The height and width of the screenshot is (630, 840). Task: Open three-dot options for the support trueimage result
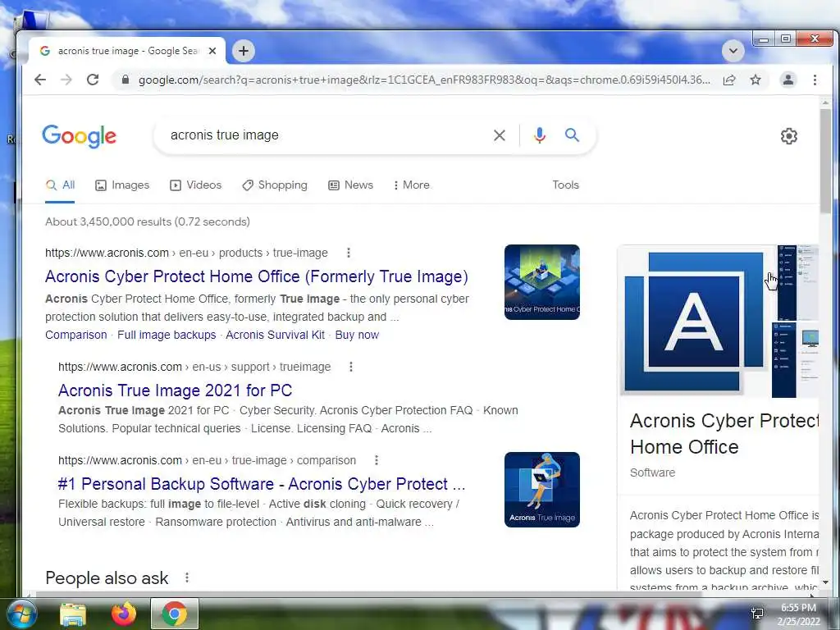pos(351,367)
